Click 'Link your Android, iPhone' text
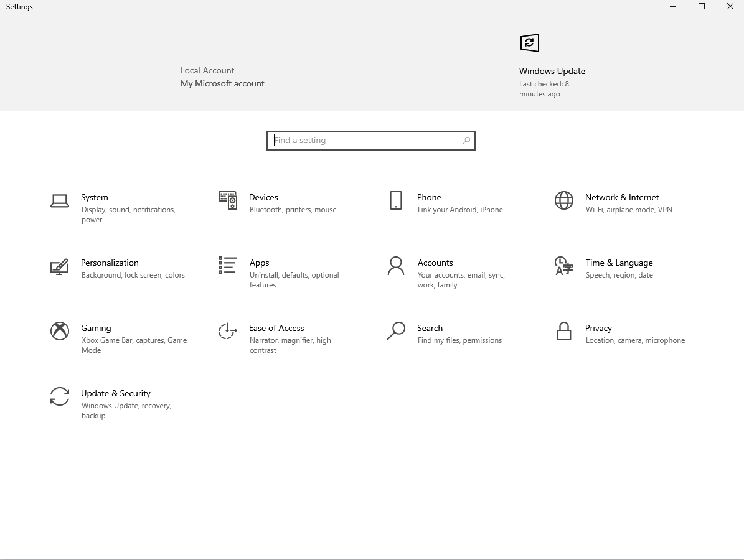 pos(459,210)
